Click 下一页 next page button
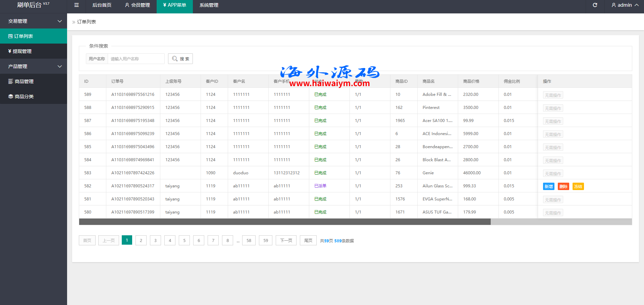Image resolution: width=644 pixels, height=305 pixels. pos(286,240)
